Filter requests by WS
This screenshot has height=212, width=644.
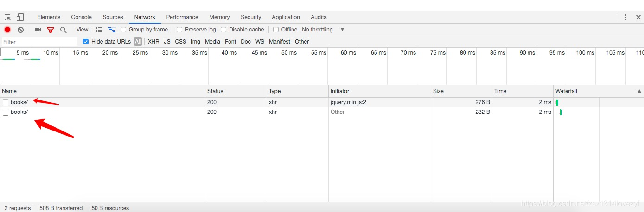260,42
